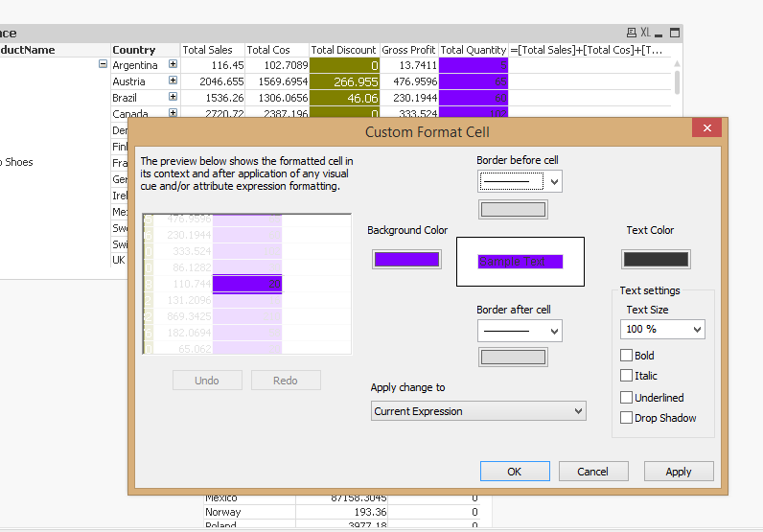Viewport: 763px width, 532px height.
Task: Expand the Austria row plus icon
Action: coord(173,81)
